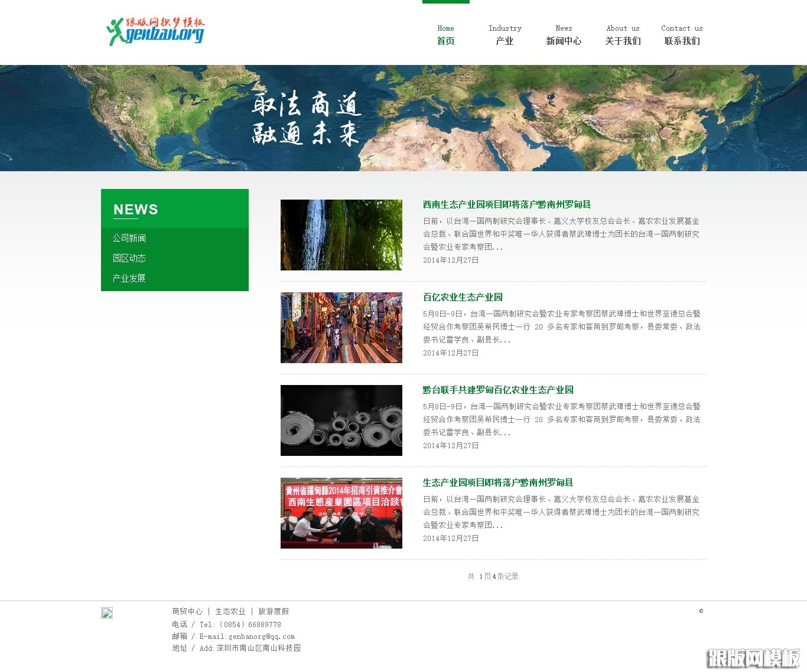Open the Home 首页 navigation item

tap(445, 35)
